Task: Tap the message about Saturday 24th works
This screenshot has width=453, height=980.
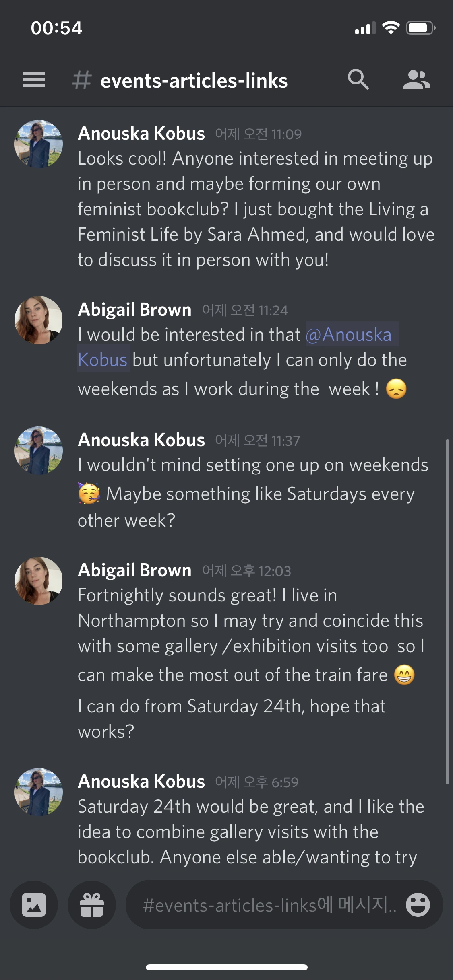Action: 232,719
